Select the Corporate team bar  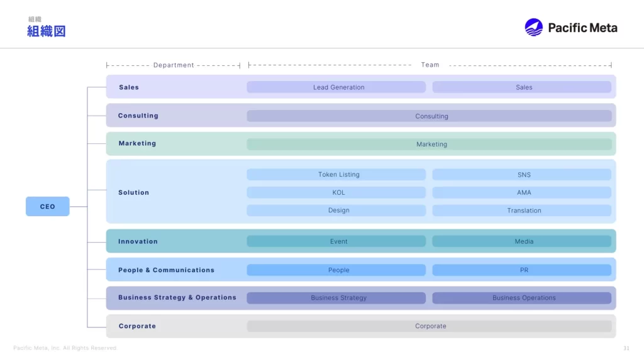(429, 326)
